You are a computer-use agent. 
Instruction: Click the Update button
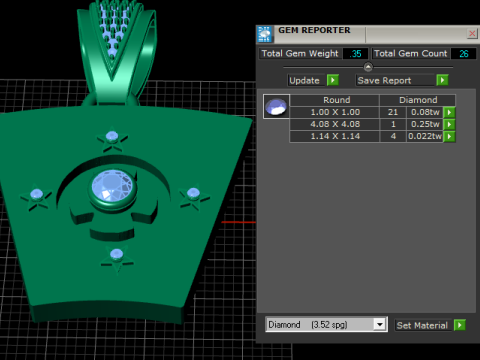pyautogui.click(x=306, y=80)
